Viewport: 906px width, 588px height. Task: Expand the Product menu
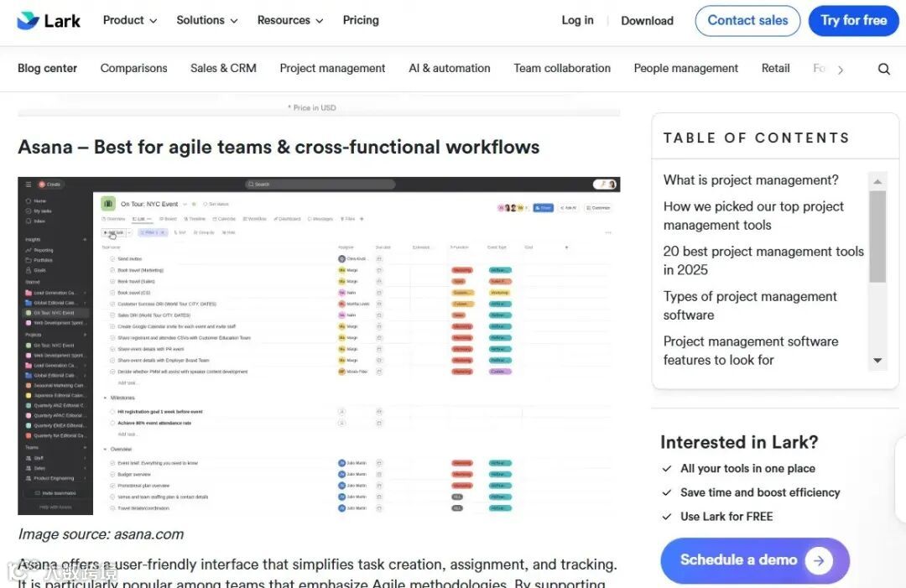tap(130, 20)
